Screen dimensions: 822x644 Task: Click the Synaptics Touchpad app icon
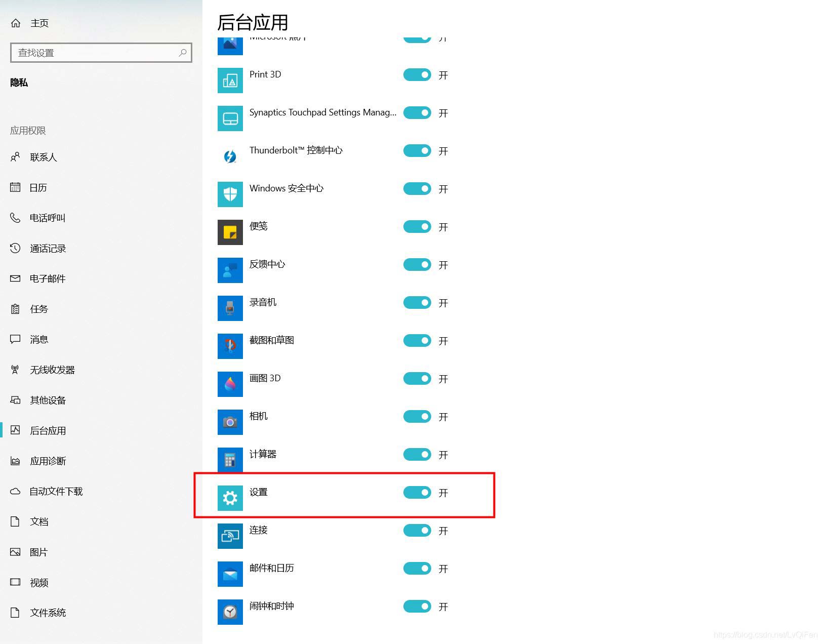(x=230, y=118)
